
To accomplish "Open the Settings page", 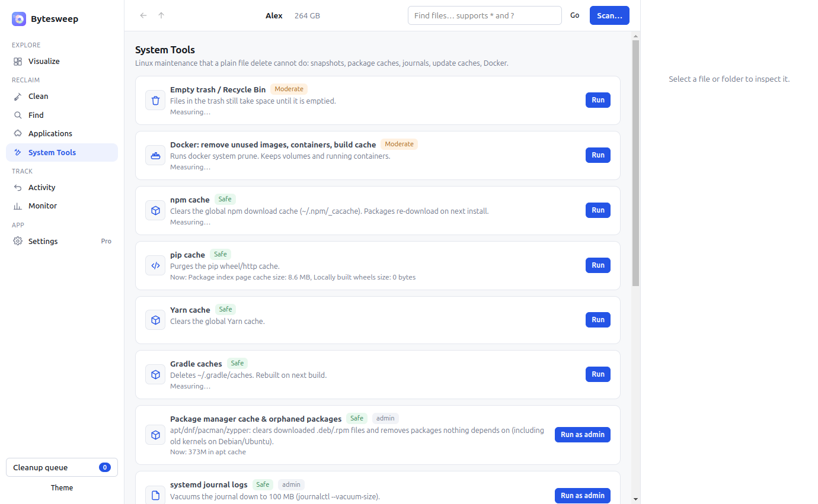I will 62,242.
